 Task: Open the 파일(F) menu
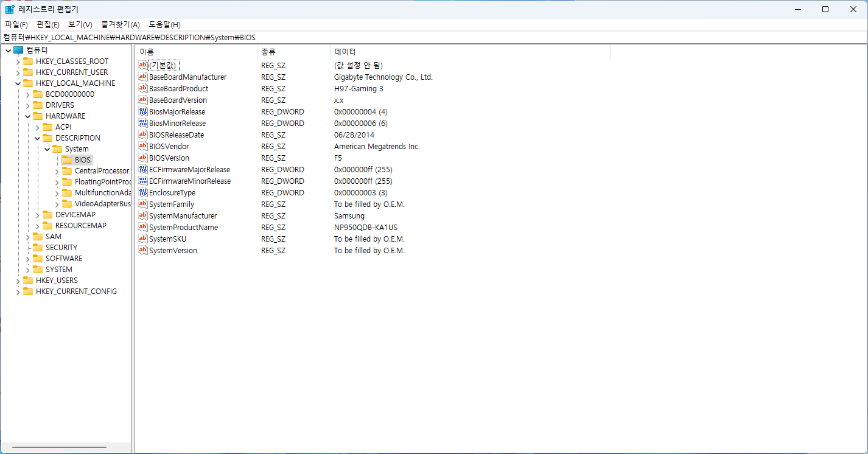tap(16, 24)
